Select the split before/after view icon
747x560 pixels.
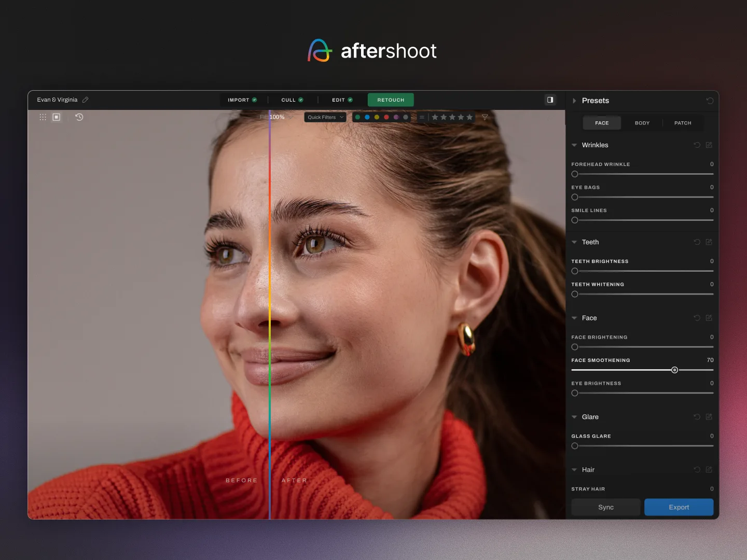coord(56,117)
